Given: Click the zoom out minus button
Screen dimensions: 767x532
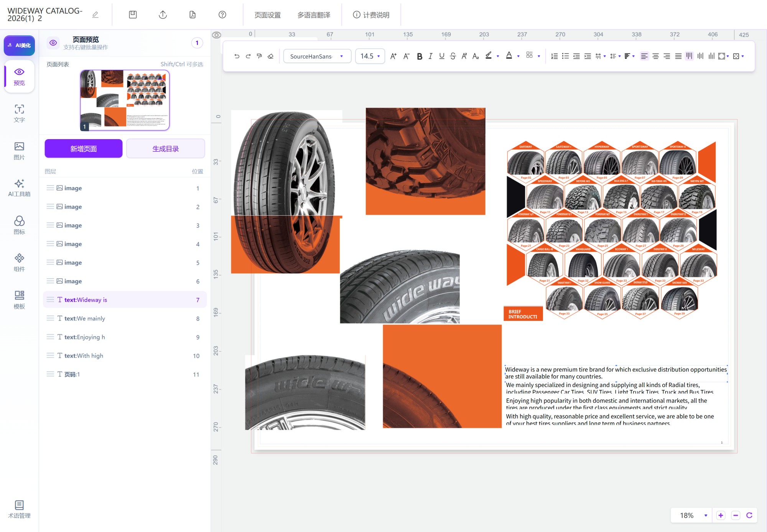Looking at the screenshot, I should point(736,516).
